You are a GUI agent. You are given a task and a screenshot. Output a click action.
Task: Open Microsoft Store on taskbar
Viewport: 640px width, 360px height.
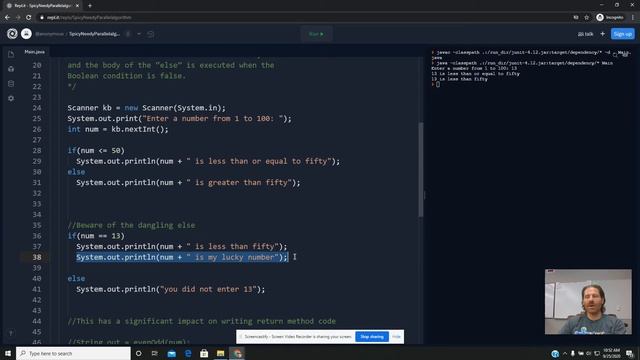tap(204, 353)
